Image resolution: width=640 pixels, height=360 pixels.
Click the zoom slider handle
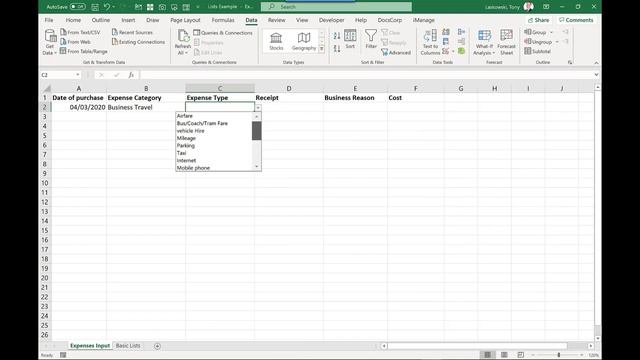point(558,355)
